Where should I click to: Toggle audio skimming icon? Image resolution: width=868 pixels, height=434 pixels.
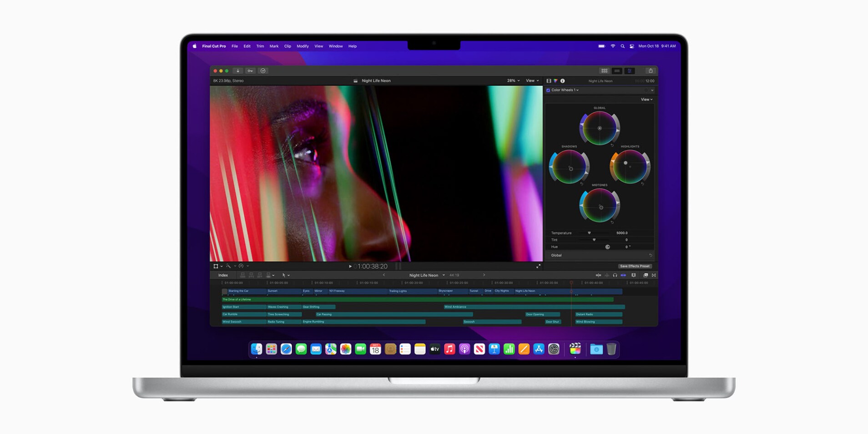pyautogui.click(x=607, y=275)
